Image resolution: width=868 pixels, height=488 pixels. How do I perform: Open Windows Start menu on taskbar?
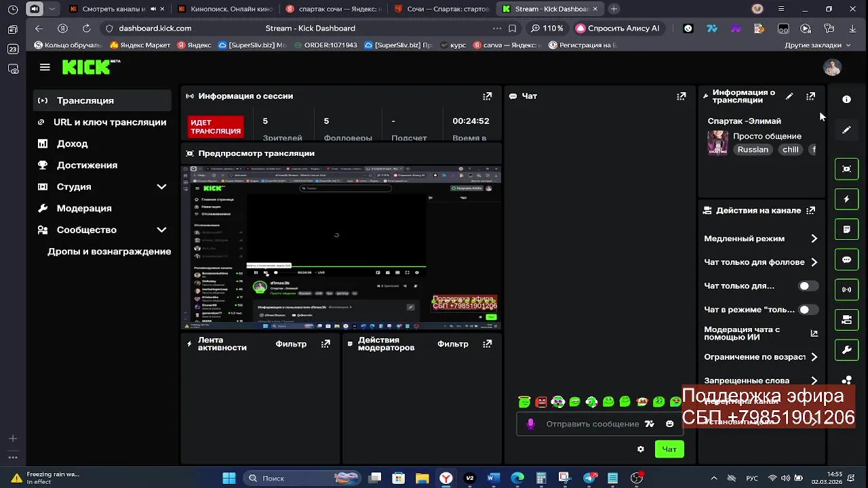click(229, 478)
